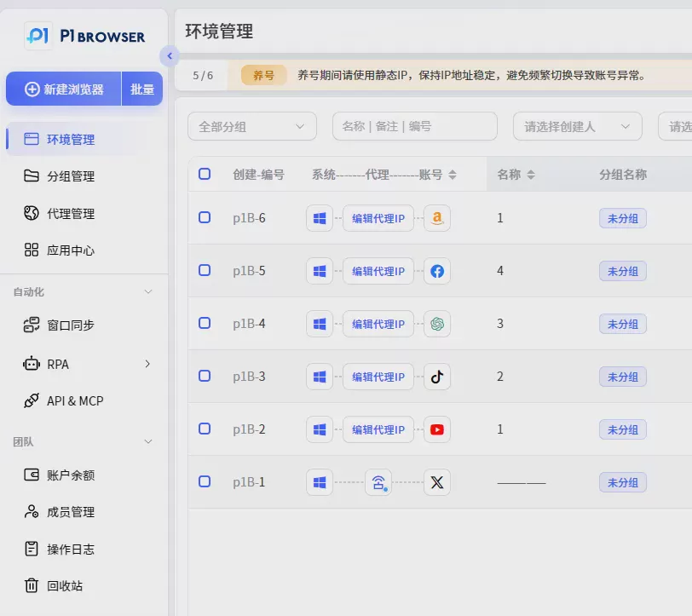The height and width of the screenshot is (616, 692).
Task: Check the box for row p1B-4
Action: point(205,323)
